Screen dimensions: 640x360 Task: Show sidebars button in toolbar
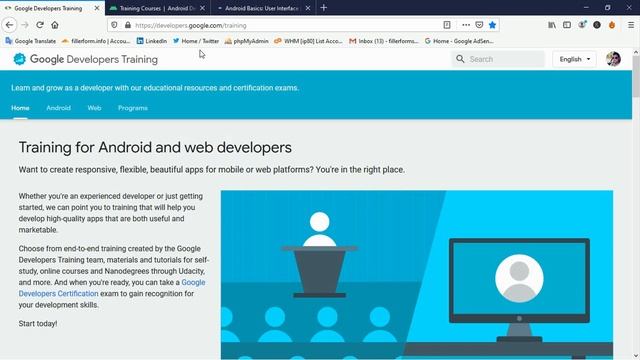[x=567, y=25]
